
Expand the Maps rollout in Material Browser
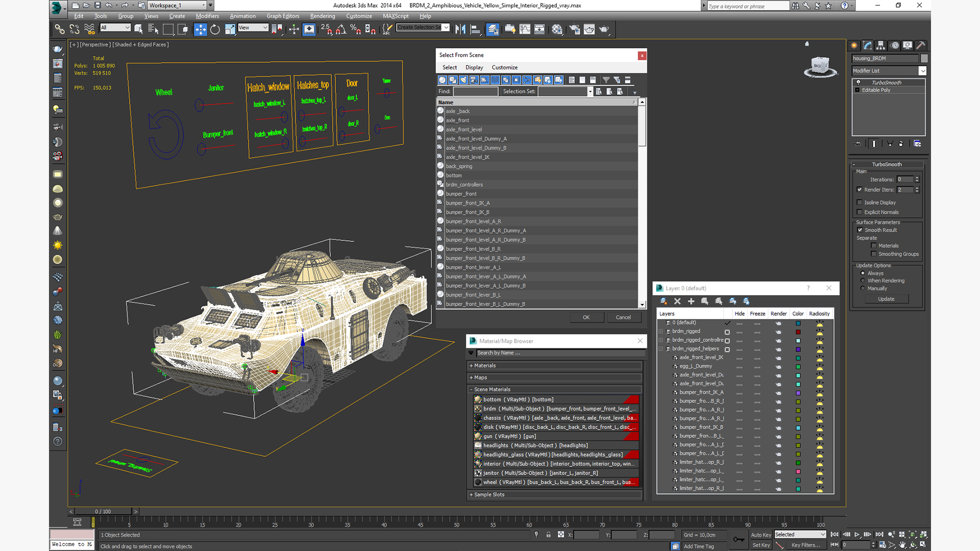pos(555,378)
